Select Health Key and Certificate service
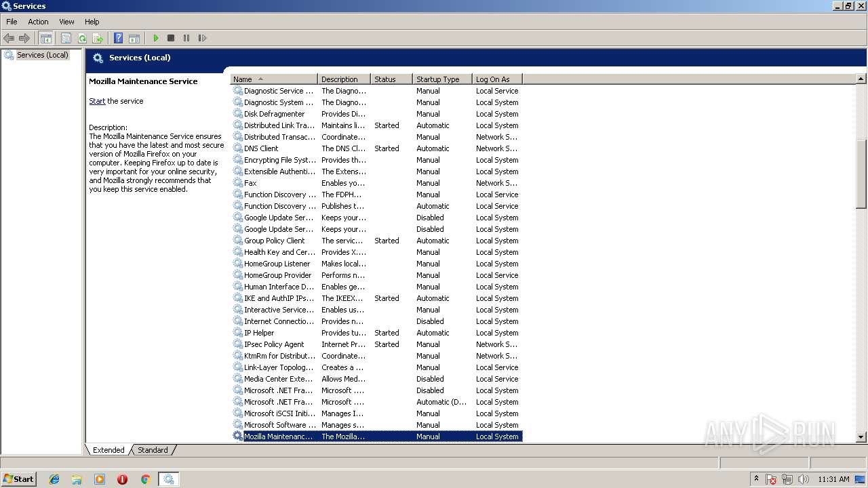 [x=376, y=252]
